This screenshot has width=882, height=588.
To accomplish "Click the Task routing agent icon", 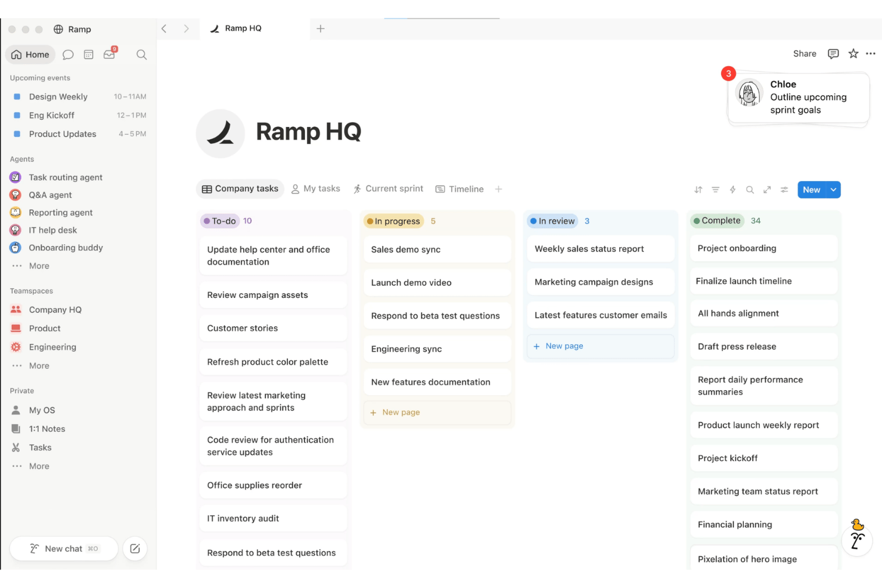I will click(16, 177).
